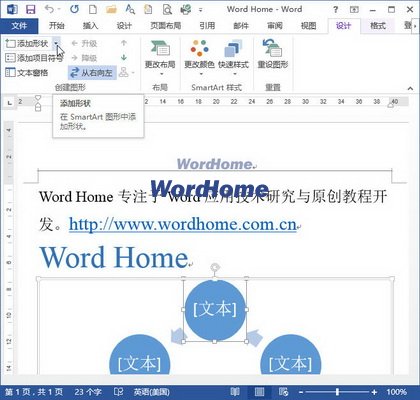Click the 添加形状 button
The width and height of the screenshot is (420, 400).
(x=28, y=43)
